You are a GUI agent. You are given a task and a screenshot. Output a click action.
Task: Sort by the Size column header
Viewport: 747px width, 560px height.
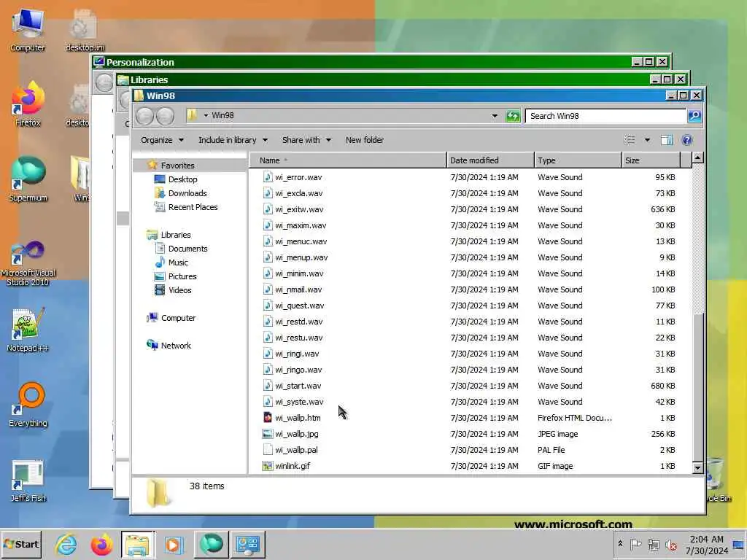651,160
